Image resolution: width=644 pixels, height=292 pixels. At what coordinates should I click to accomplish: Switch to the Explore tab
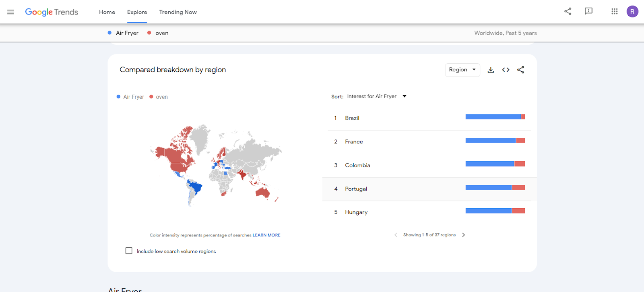[137, 12]
